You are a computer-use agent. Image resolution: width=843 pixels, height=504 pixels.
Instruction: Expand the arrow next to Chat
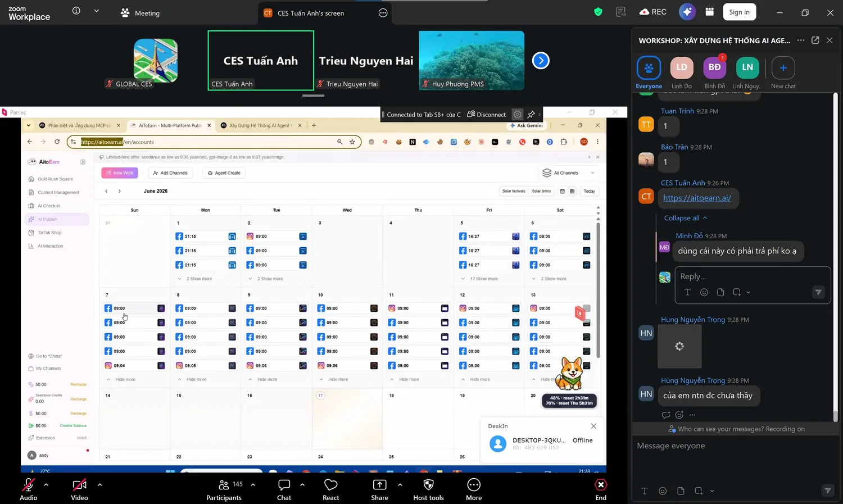302,484
